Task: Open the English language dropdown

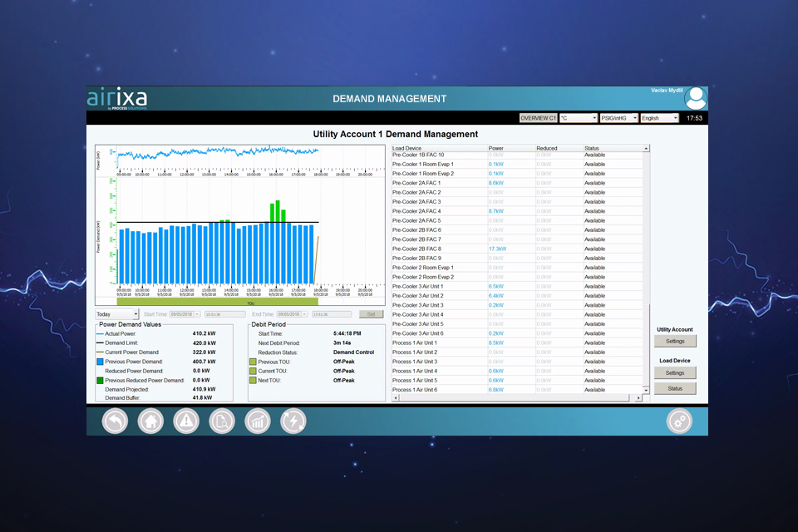Action: pyautogui.click(x=659, y=118)
